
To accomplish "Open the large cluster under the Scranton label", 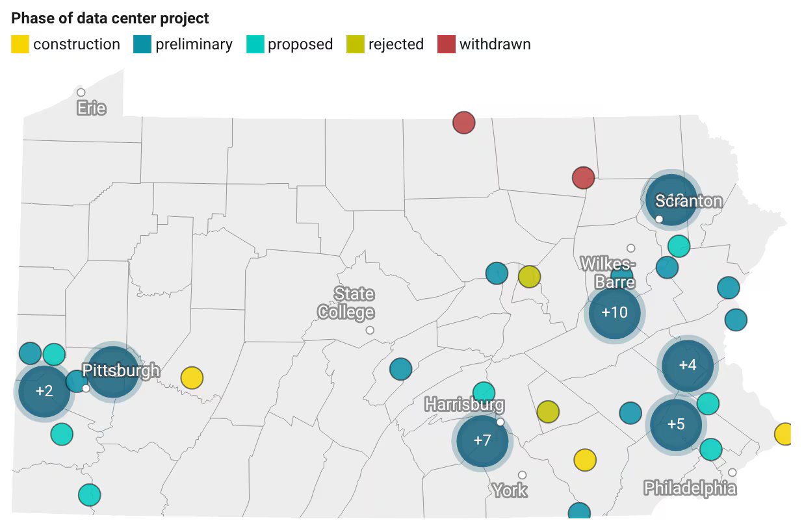I will pyautogui.click(x=671, y=200).
